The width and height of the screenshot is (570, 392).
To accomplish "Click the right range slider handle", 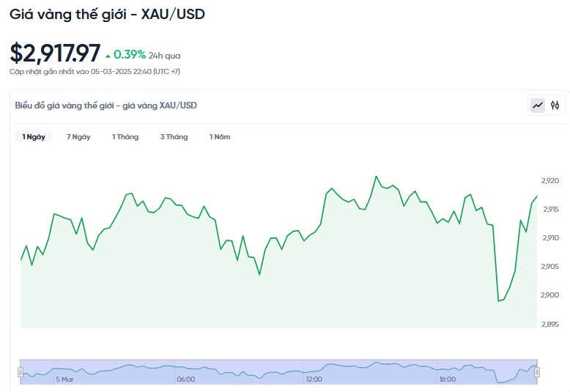I will [x=537, y=372].
